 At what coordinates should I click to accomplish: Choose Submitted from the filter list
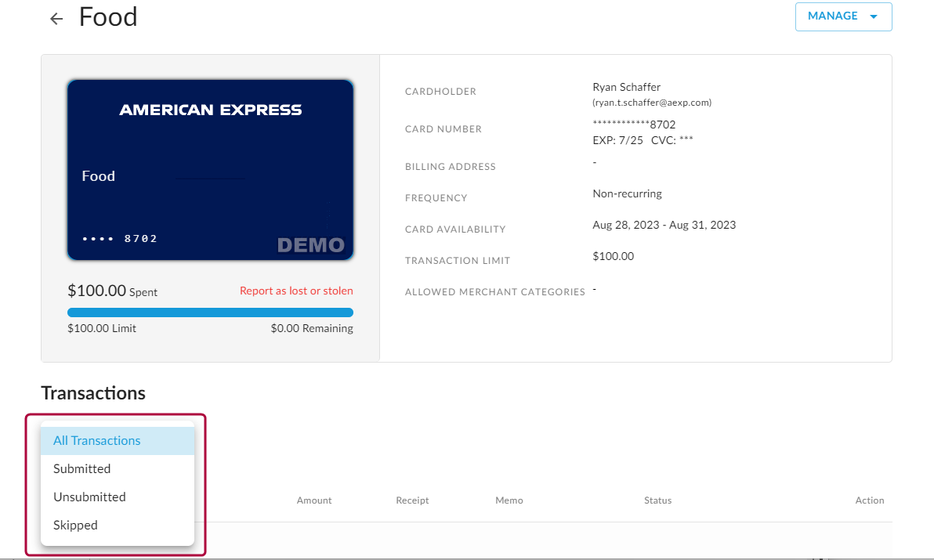82,469
